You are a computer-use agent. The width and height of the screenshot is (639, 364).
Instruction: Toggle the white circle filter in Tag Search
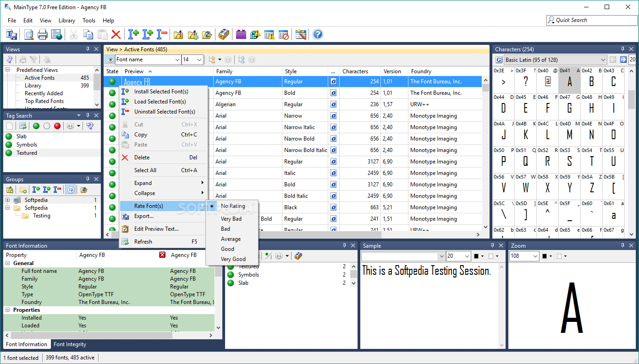point(47,126)
